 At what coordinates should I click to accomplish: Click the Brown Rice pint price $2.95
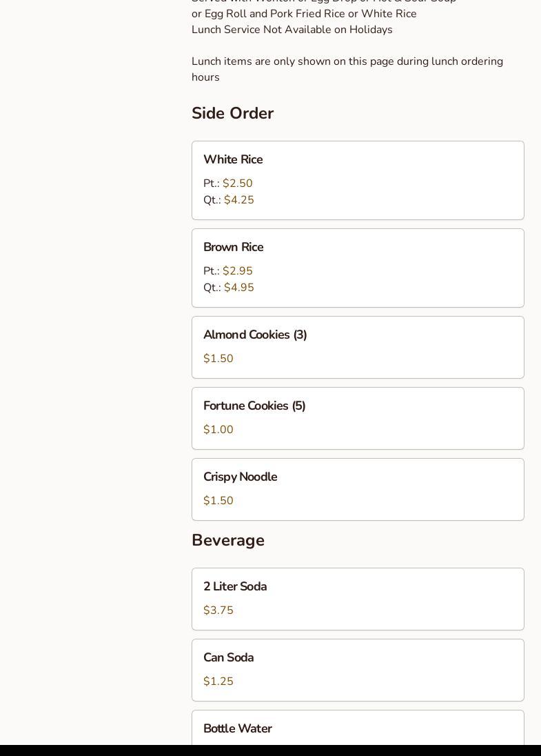237,271
